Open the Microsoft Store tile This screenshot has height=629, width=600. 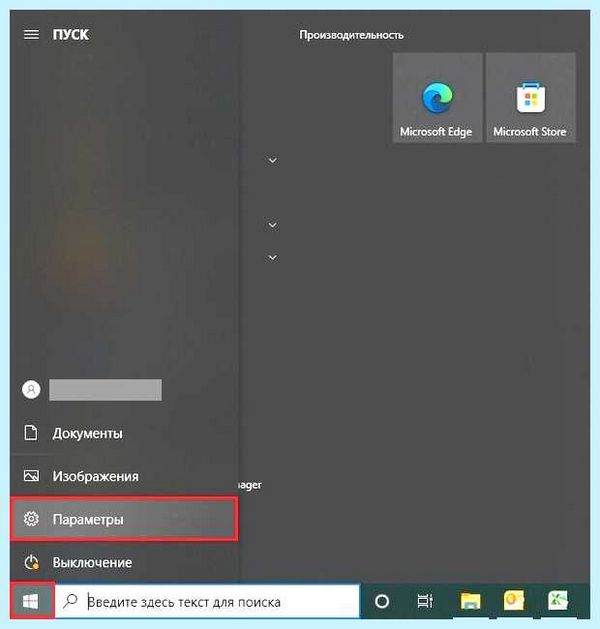point(531,97)
